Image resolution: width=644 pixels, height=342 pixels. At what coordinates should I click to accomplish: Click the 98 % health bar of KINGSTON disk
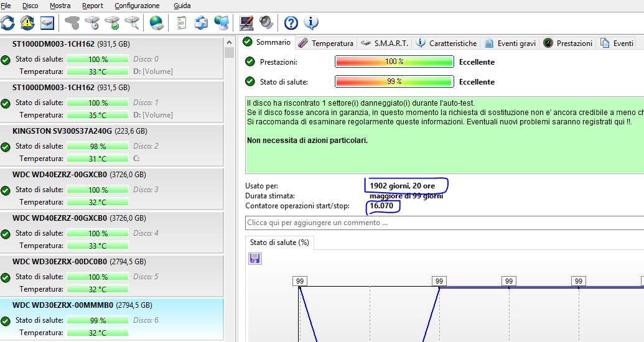coord(98,146)
